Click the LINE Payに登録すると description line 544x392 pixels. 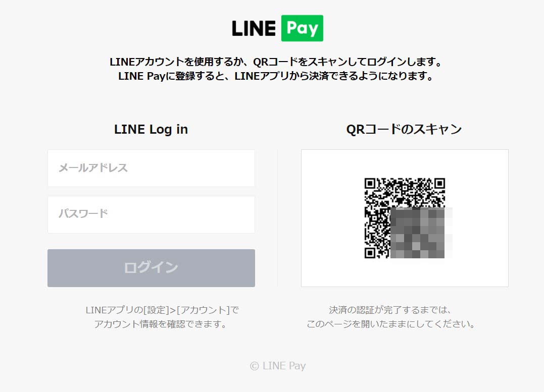pyautogui.click(x=276, y=76)
